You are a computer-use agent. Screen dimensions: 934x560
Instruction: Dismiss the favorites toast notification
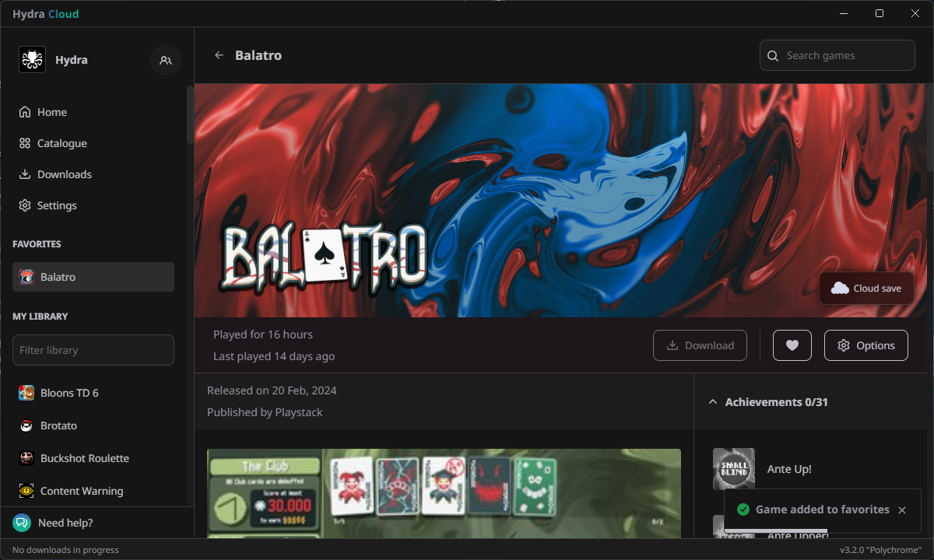902,510
